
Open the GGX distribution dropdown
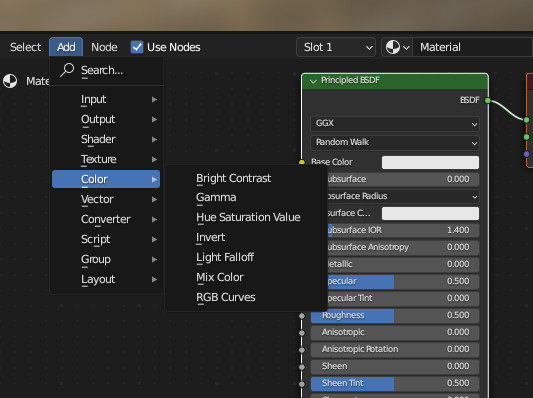[x=395, y=123]
